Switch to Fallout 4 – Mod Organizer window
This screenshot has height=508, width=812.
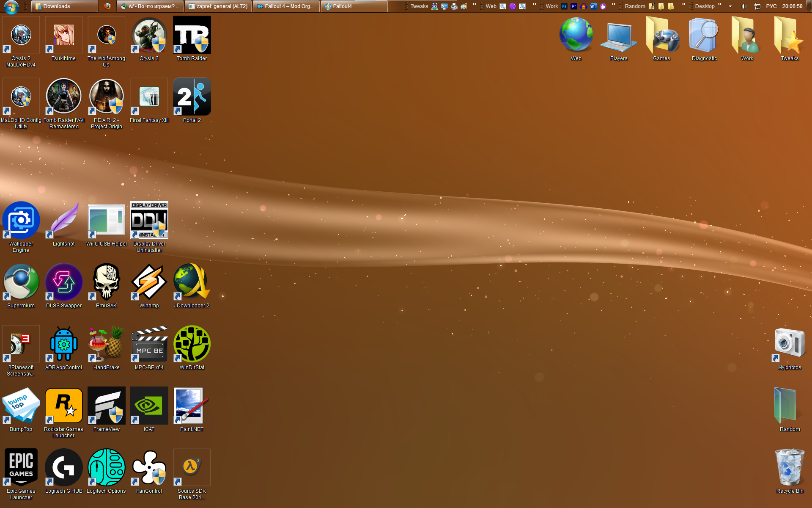(286, 6)
